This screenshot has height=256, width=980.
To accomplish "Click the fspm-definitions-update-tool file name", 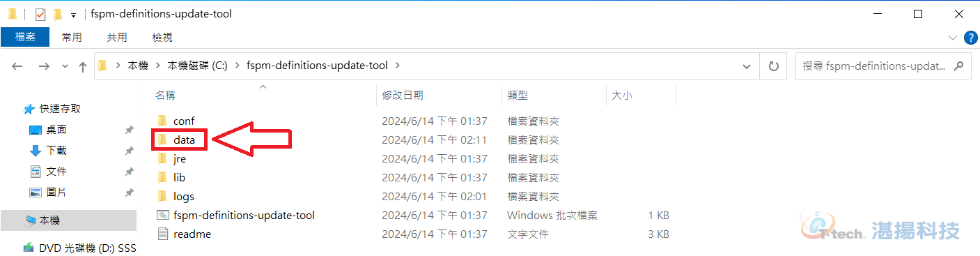I will pyautogui.click(x=244, y=215).
